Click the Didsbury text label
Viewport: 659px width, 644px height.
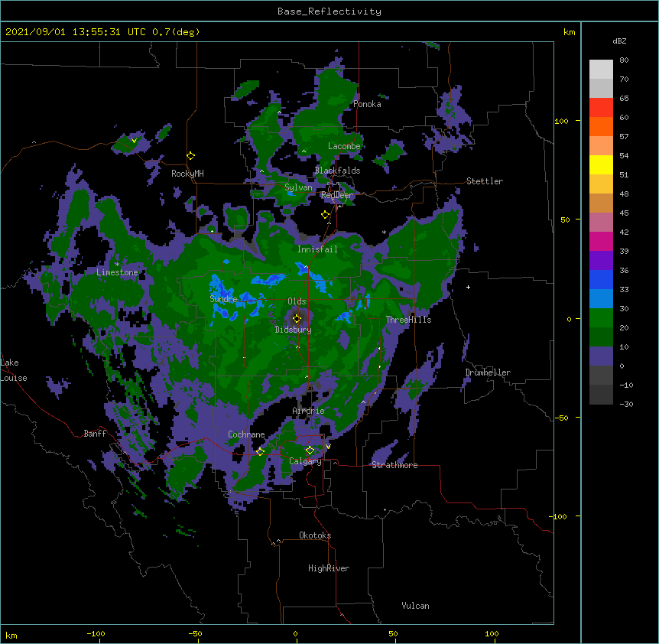point(294,330)
